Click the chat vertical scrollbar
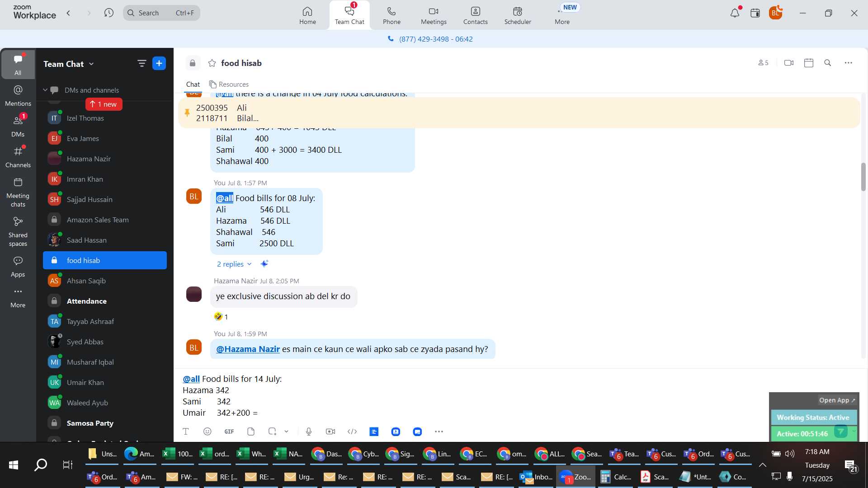The image size is (868, 488). 863,177
